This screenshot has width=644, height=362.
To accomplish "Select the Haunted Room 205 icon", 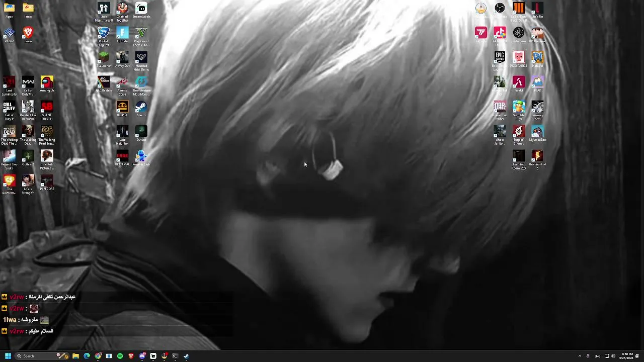I will [519, 160].
